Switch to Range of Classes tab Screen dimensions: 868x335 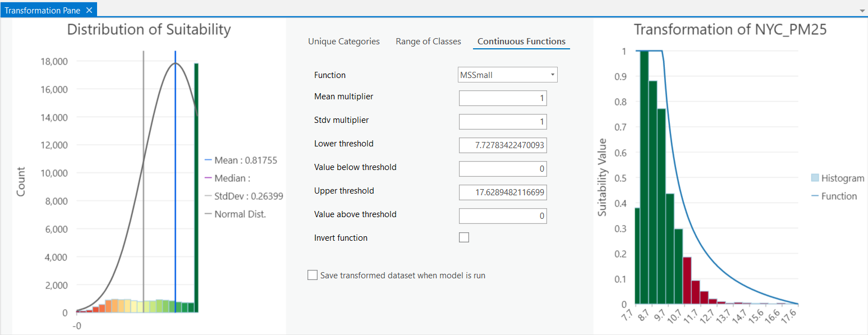[x=428, y=42]
